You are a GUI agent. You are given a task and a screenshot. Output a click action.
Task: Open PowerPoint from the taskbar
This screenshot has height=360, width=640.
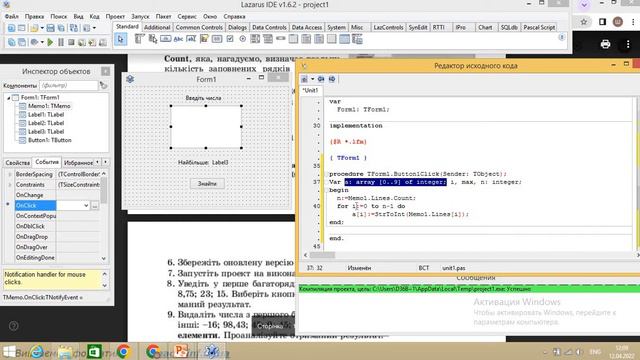click(x=181, y=351)
